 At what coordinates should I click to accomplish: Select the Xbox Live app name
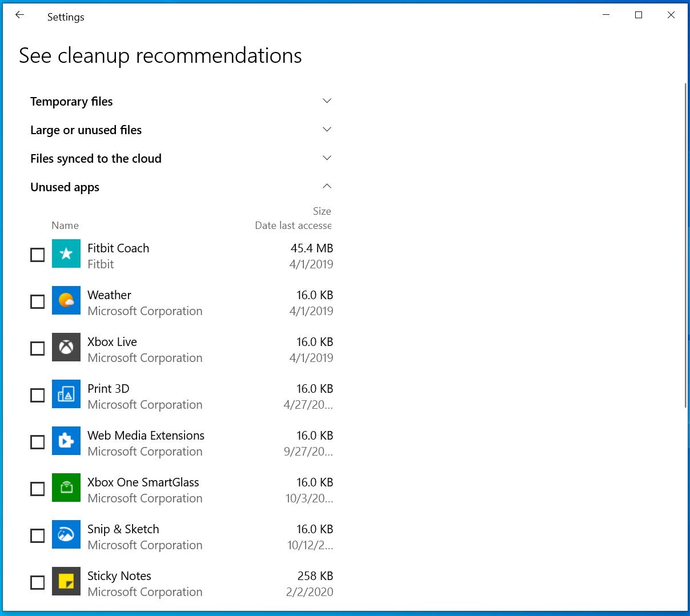tap(112, 342)
